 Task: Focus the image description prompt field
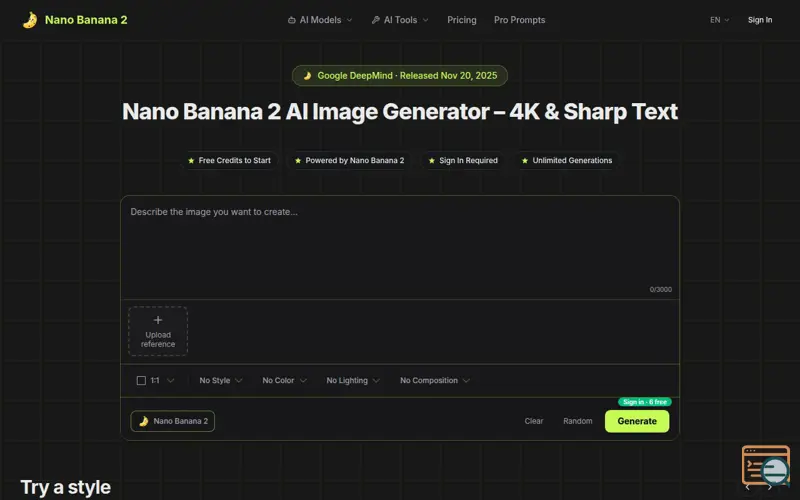pos(400,247)
